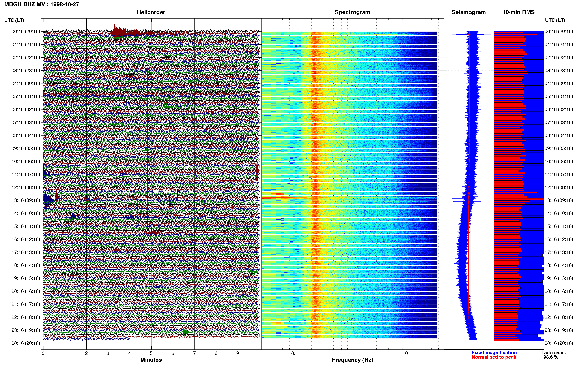Click the '0.1' frequency tick label
588x368 pixels.
295,353
